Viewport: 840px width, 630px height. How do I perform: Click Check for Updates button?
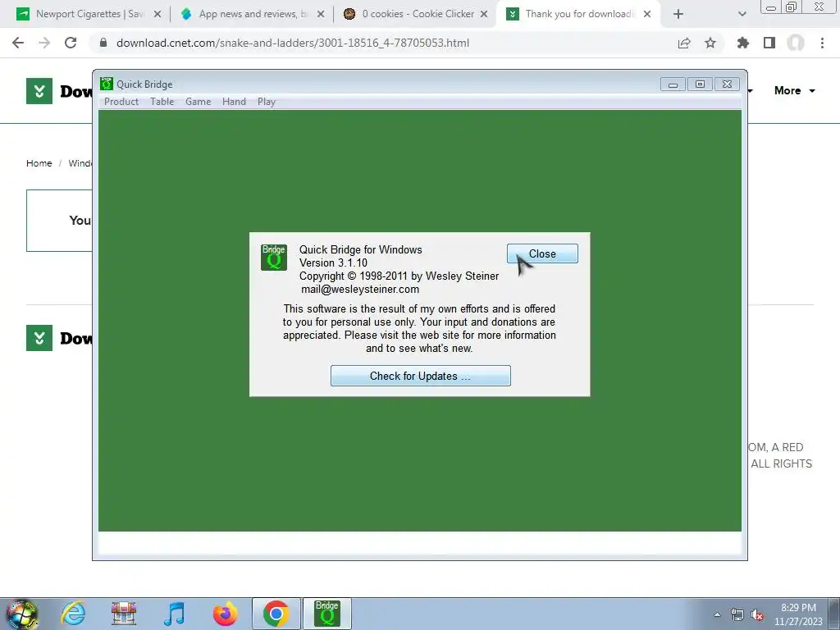point(421,376)
